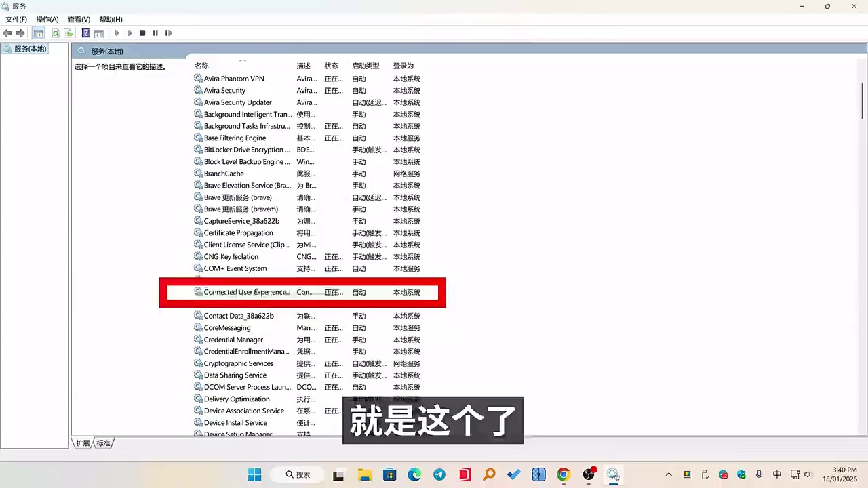
Task: Click the Refresh toolbar icon
Action: coord(56,33)
